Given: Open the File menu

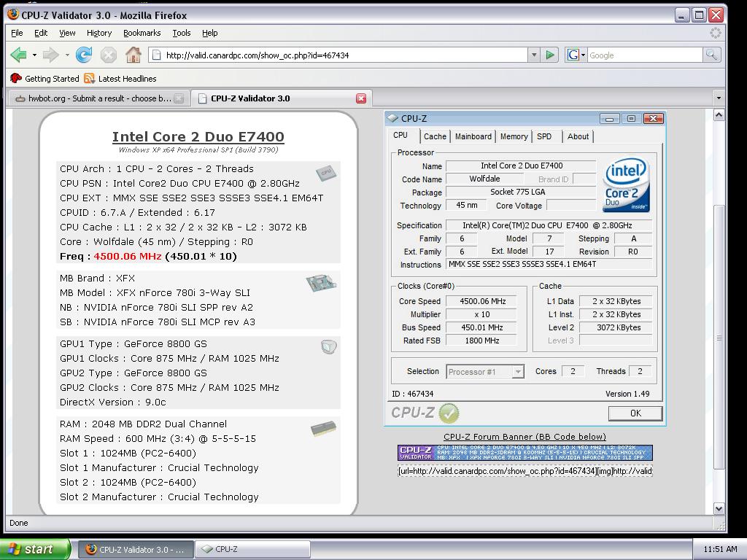Looking at the screenshot, I should click(x=17, y=33).
